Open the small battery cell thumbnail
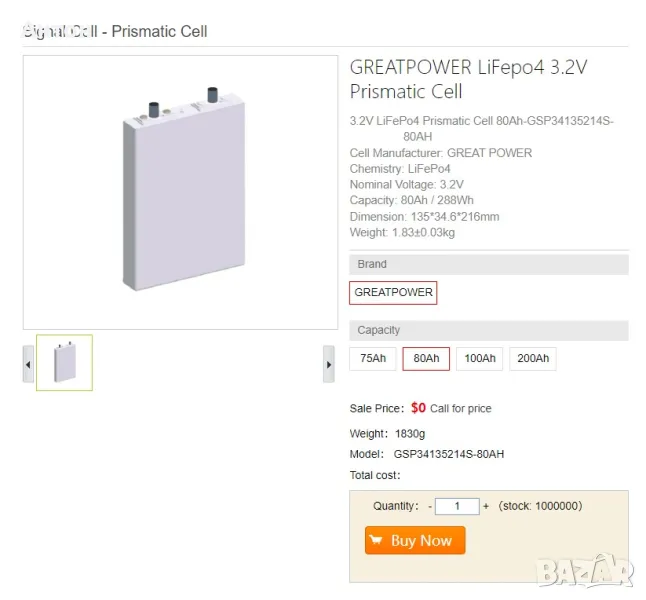This screenshot has width=646, height=600. (x=65, y=362)
